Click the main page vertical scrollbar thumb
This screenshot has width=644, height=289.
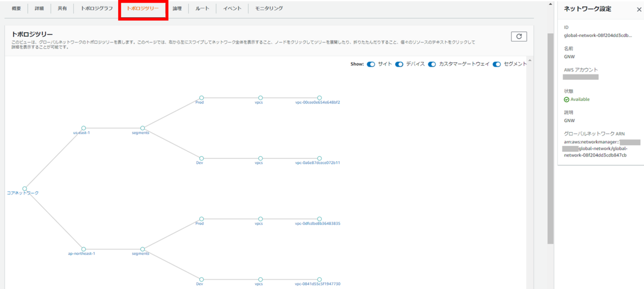(550, 138)
